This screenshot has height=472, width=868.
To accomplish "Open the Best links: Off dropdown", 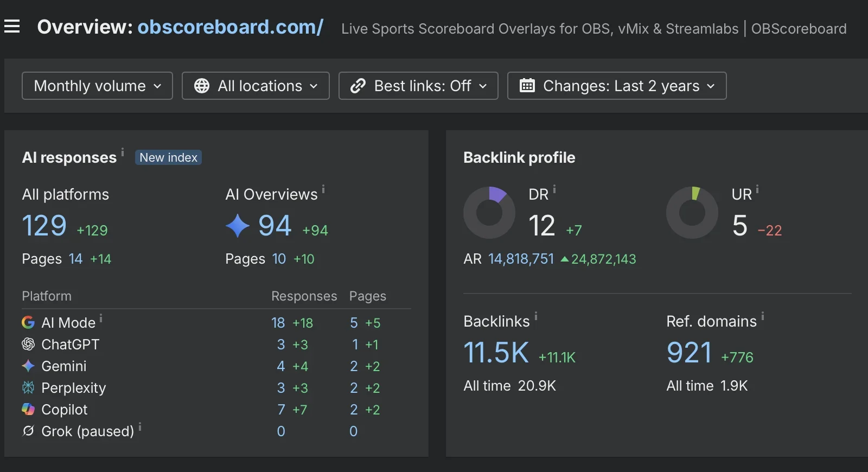I will pyautogui.click(x=418, y=86).
